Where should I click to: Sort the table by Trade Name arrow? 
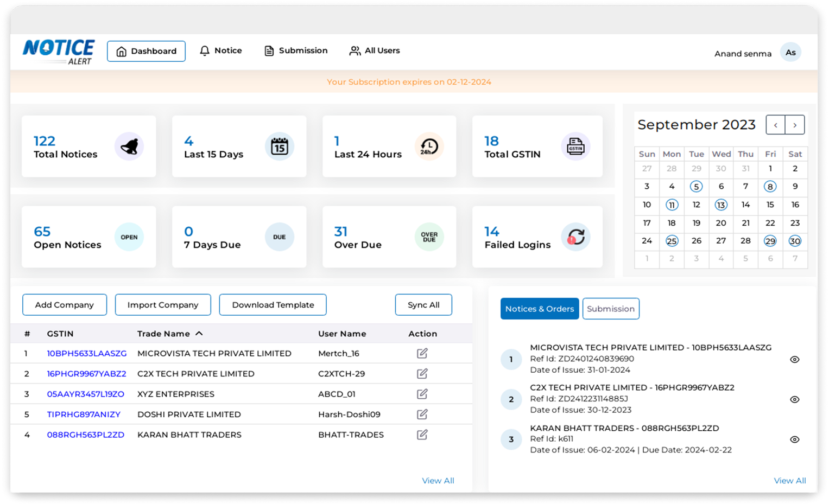[x=199, y=334]
